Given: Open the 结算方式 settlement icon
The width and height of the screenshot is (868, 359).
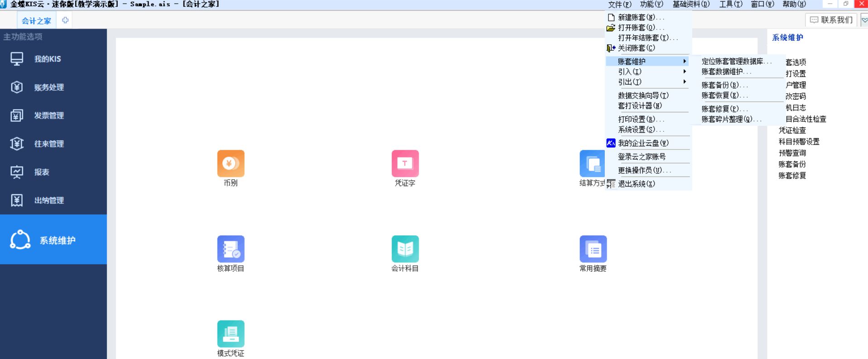Looking at the screenshot, I should point(593,163).
